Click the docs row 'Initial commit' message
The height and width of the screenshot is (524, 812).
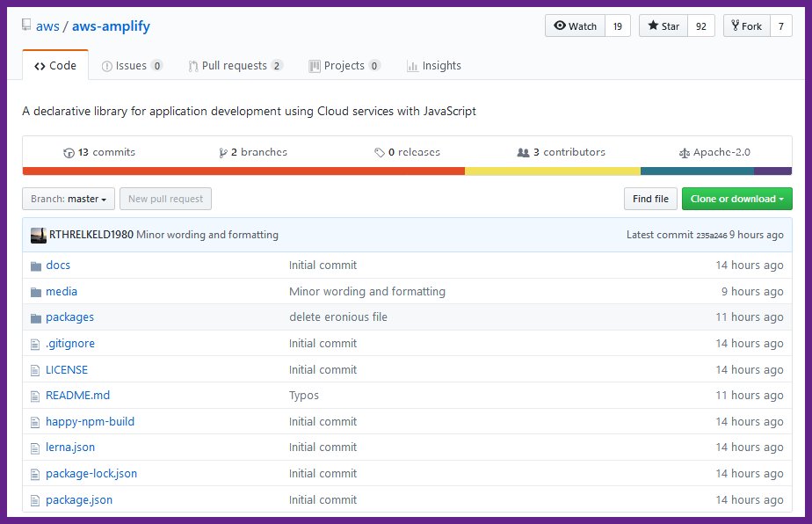click(x=323, y=266)
